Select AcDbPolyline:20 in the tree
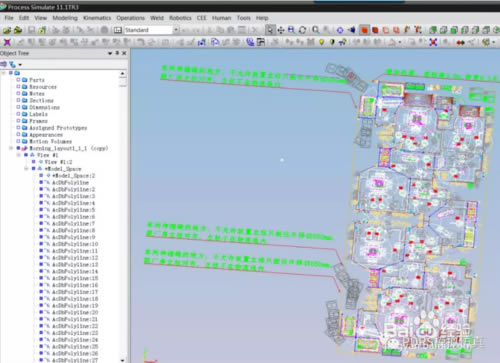 75,312
